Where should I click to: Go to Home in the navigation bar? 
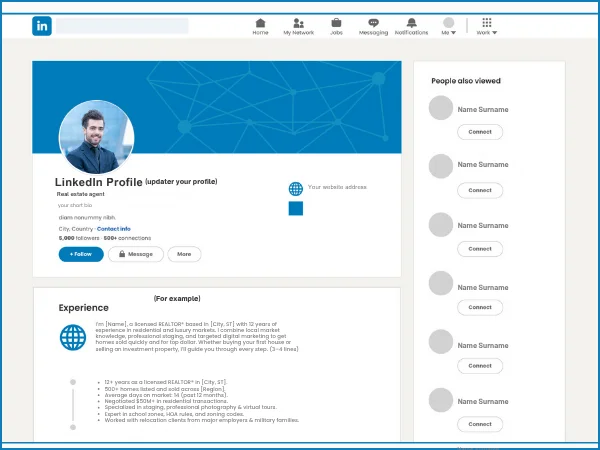pyautogui.click(x=260, y=27)
